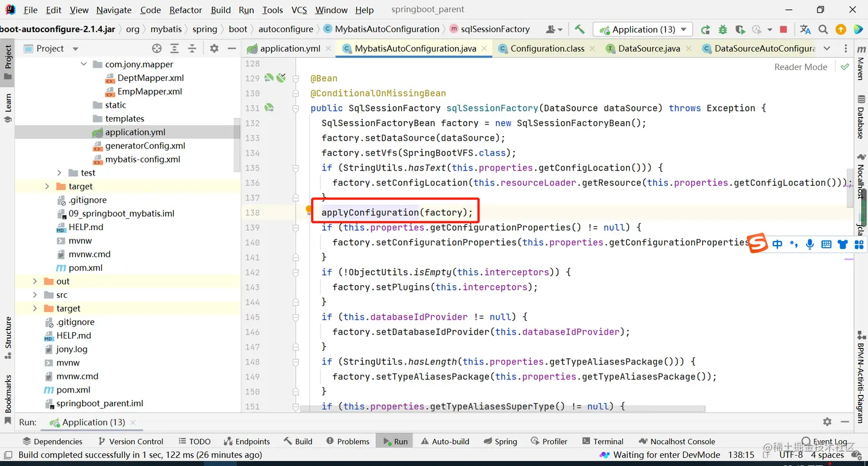This screenshot has height=466, width=868.
Task: Rerun the Application (13) configuration
Action: (x=705, y=29)
